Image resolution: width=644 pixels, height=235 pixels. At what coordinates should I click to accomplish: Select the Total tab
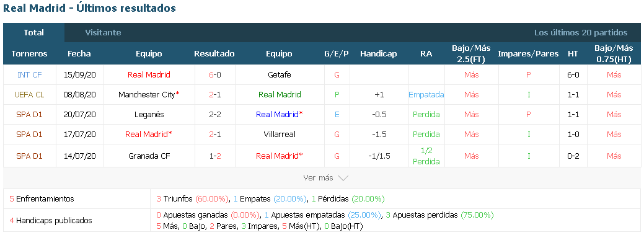(x=33, y=32)
